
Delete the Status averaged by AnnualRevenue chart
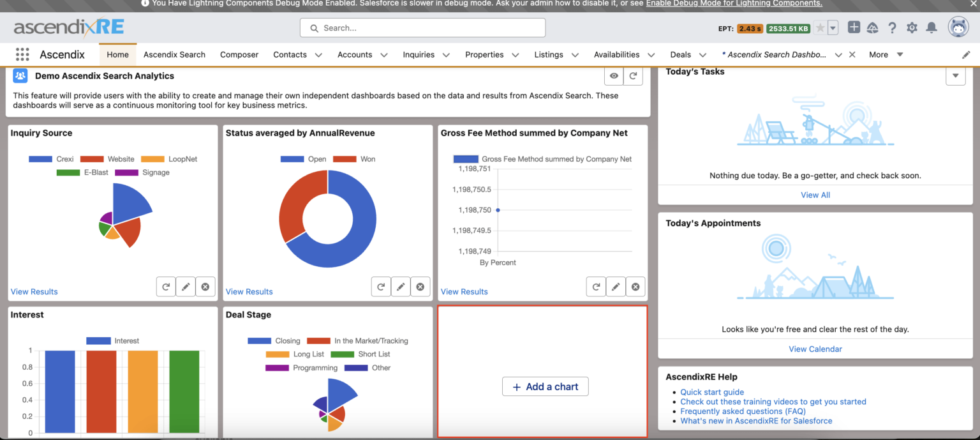[420, 287]
